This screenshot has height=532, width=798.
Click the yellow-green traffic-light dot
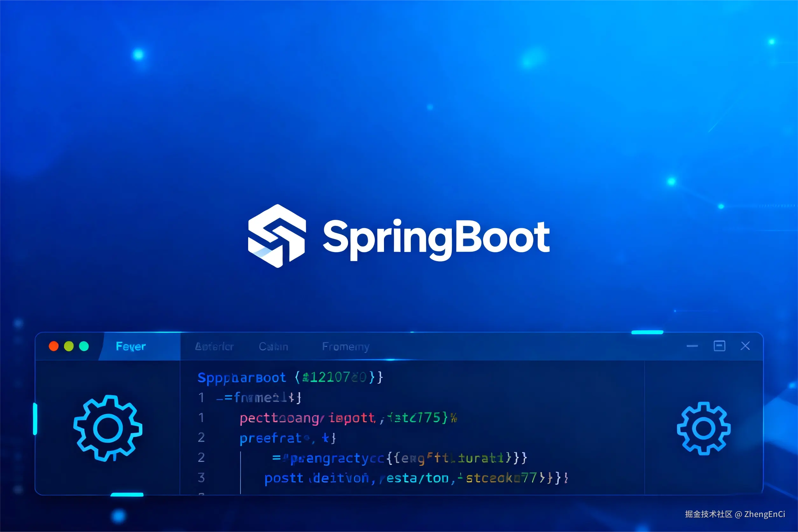click(x=69, y=346)
